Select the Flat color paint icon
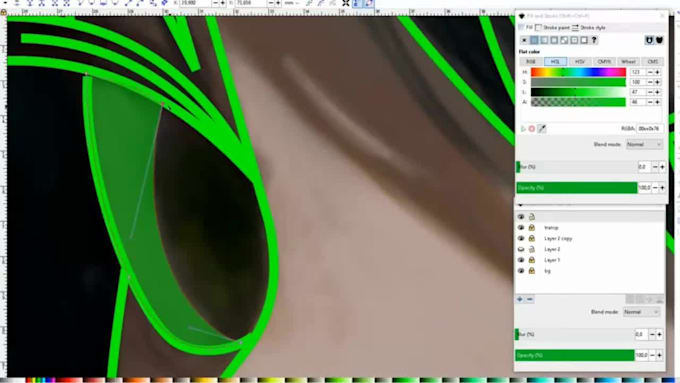 pos(534,40)
